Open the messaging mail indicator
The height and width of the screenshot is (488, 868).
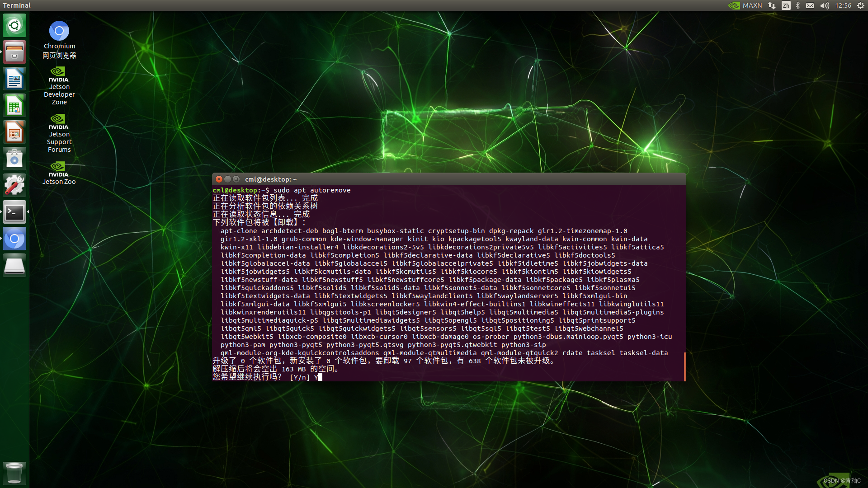pos(810,5)
